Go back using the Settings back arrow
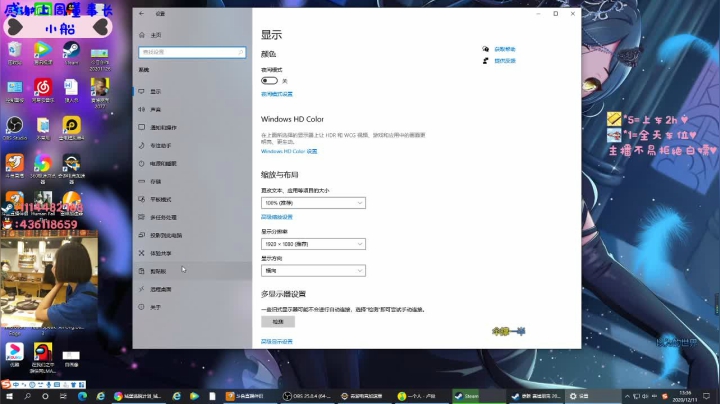720x404 pixels. tap(141, 13)
